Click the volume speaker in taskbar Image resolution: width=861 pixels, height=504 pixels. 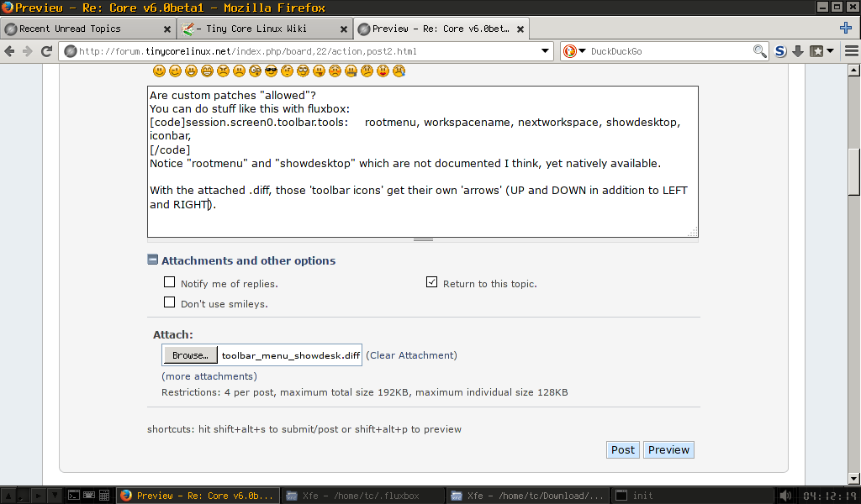coord(785,496)
